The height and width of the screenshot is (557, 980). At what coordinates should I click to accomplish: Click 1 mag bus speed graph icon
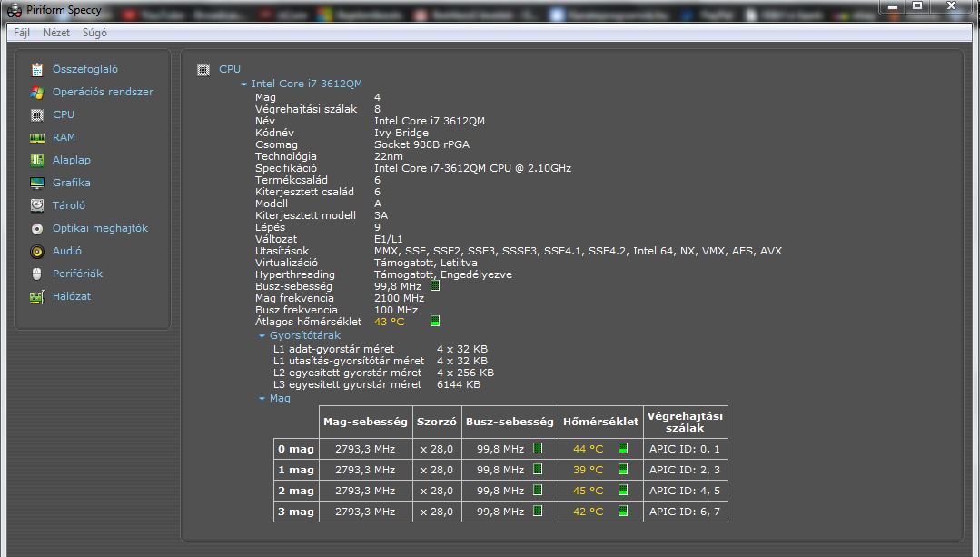[x=538, y=469]
